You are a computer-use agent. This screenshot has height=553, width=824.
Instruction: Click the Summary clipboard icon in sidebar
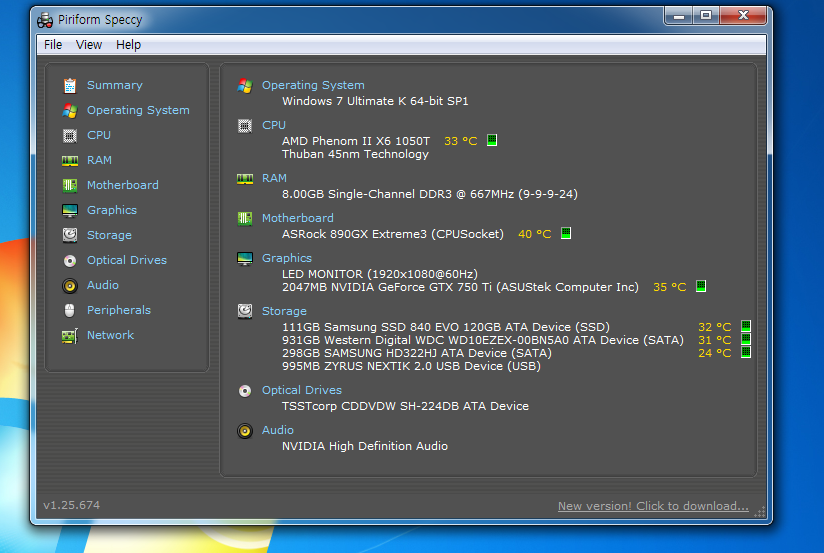pos(70,85)
